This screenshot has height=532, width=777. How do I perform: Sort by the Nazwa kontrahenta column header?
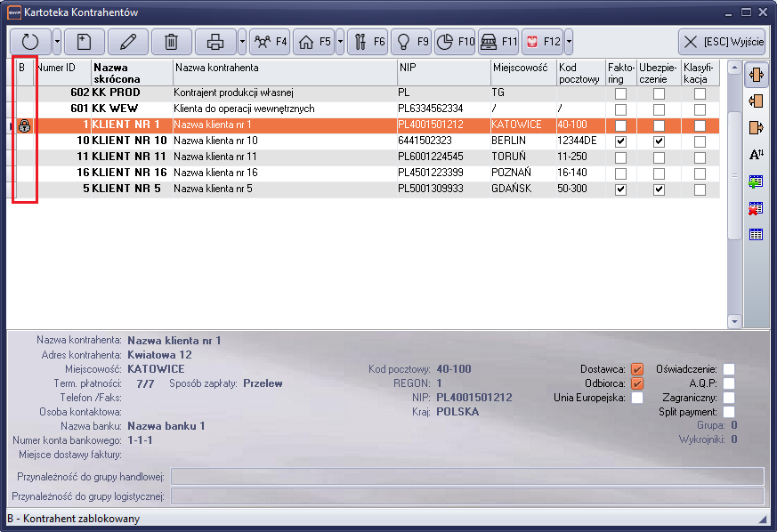coord(284,68)
